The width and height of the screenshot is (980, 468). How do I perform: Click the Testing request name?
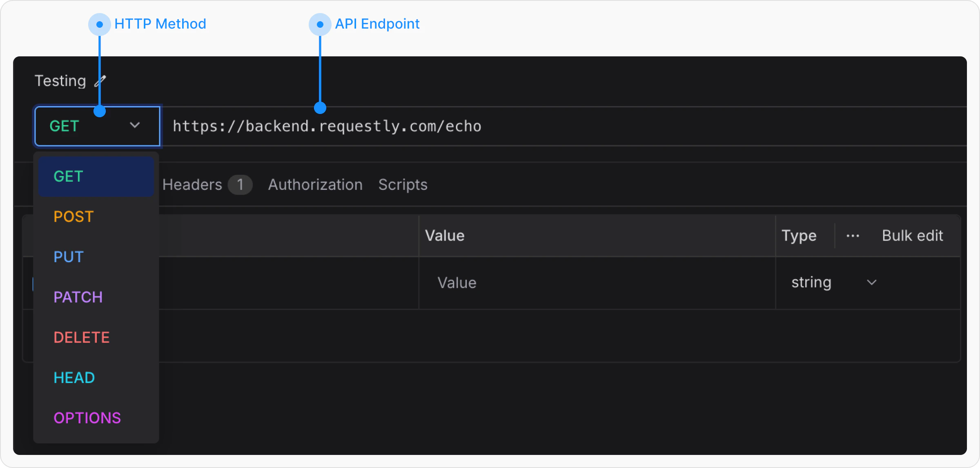[x=60, y=81]
